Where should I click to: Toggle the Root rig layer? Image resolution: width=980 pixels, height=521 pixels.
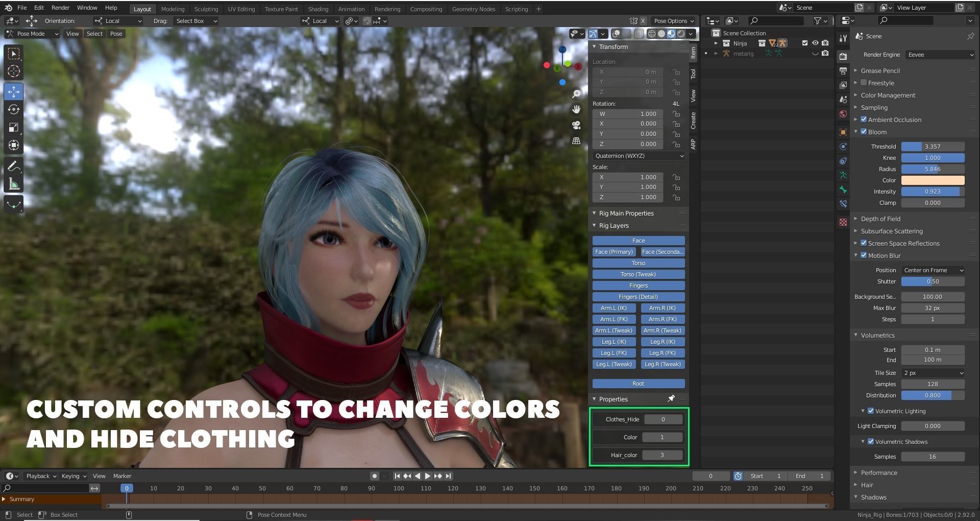[639, 384]
